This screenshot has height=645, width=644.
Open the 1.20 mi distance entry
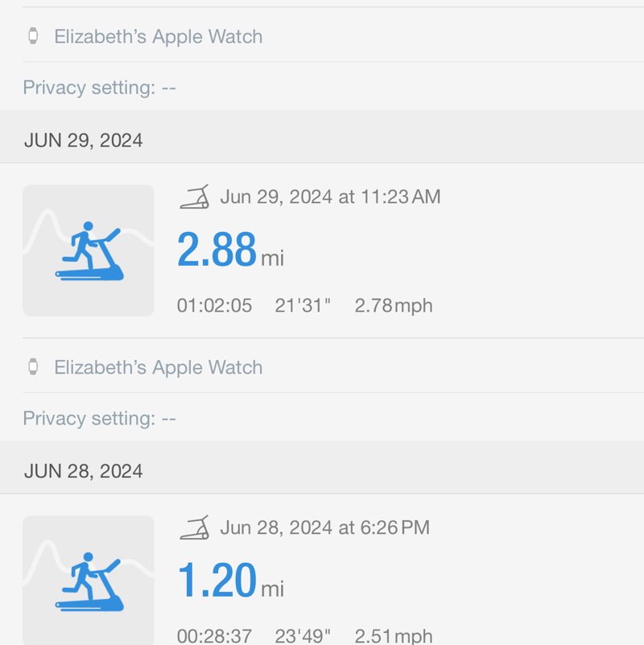[x=230, y=581]
